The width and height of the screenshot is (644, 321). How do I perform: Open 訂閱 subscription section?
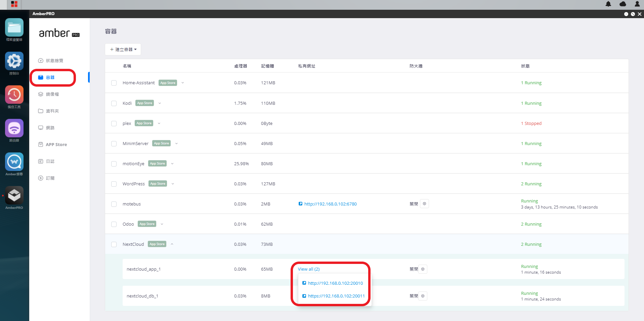point(46,178)
